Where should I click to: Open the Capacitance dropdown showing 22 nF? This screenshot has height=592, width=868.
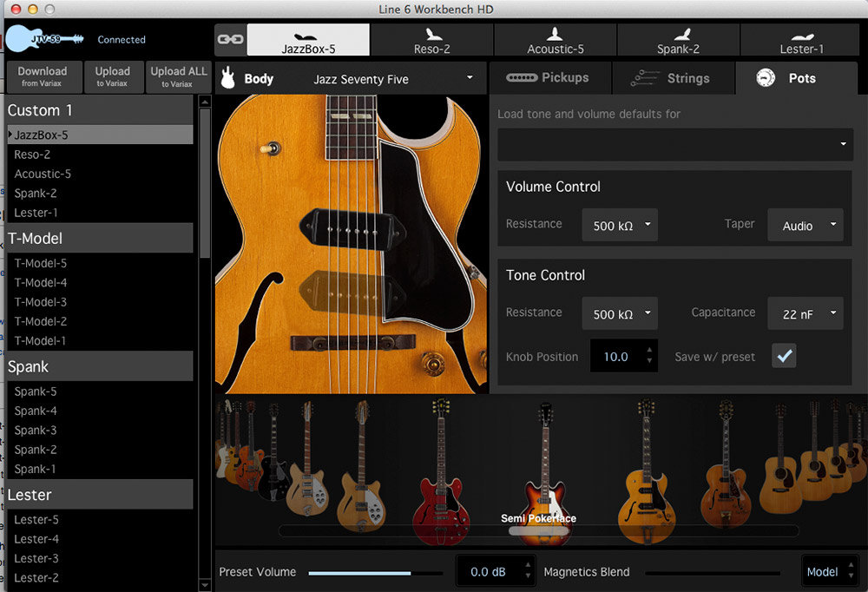coord(805,313)
